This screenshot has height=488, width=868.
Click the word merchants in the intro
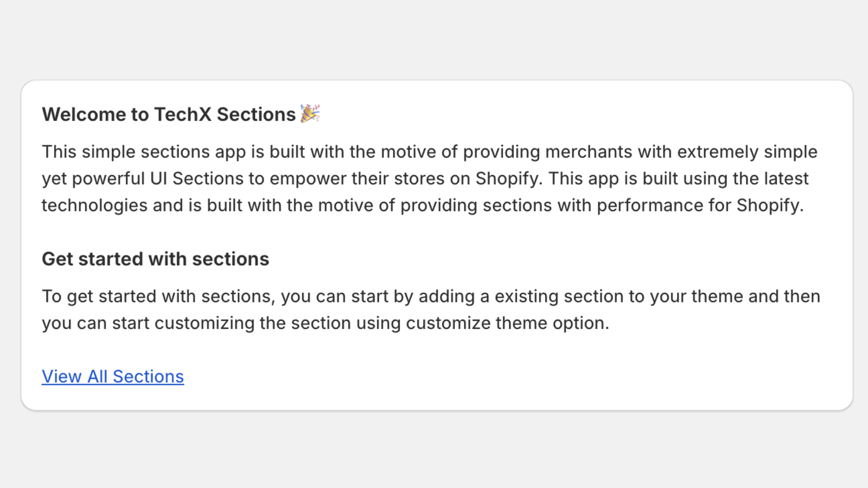[589, 152]
